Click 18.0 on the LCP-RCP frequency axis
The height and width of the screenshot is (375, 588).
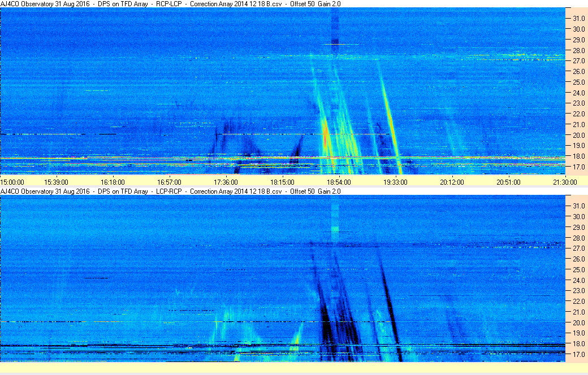click(578, 343)
